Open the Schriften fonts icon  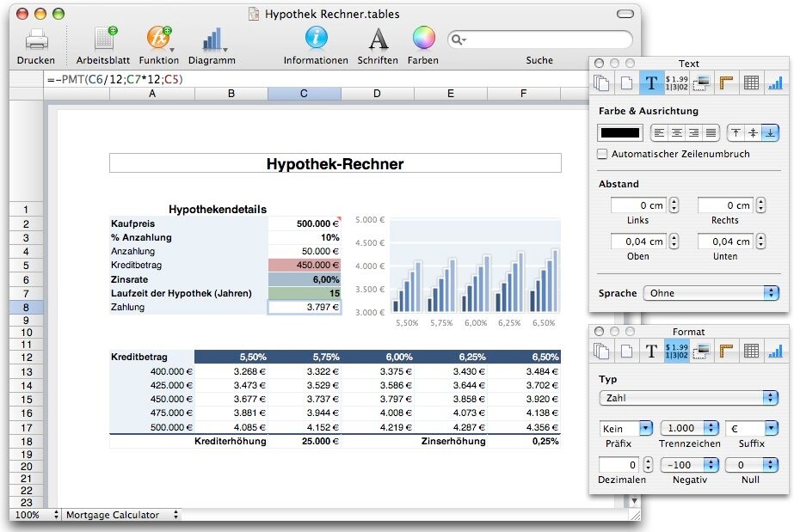coord(379,39)
